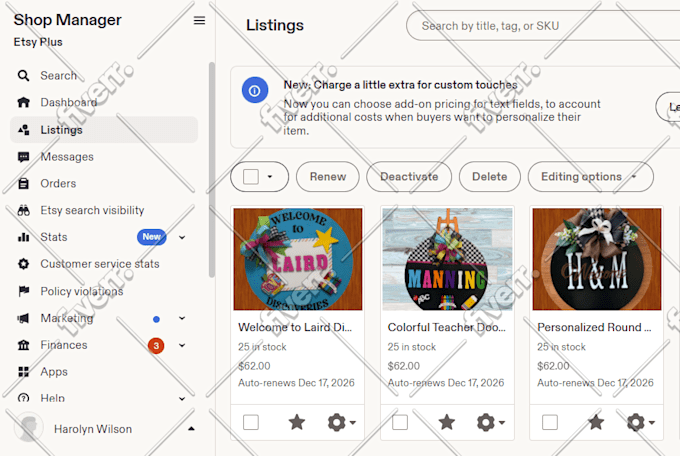Check the Welcome to Laird listing checkbox
The height and width of the screenshot is (456, 680).
(x=251, y=422)
